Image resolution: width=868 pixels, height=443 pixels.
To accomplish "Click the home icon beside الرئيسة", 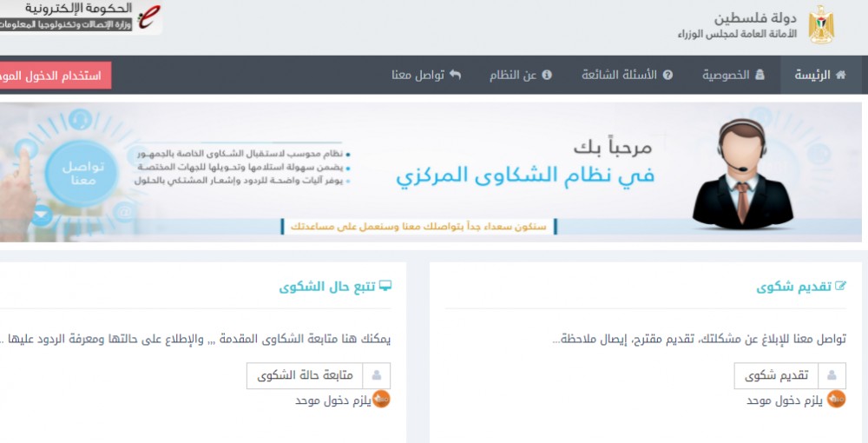I will (x=840, y=76).
